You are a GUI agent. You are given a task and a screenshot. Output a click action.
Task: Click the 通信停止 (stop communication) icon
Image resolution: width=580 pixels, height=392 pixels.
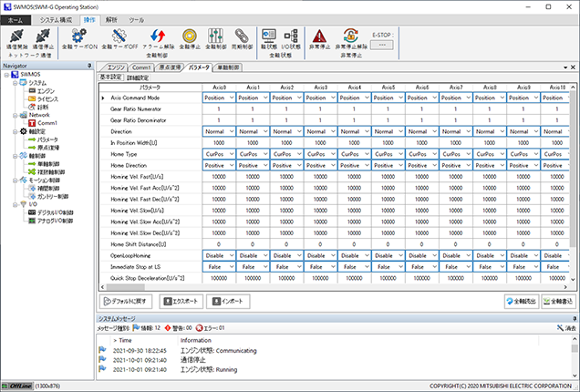(43, 36)
